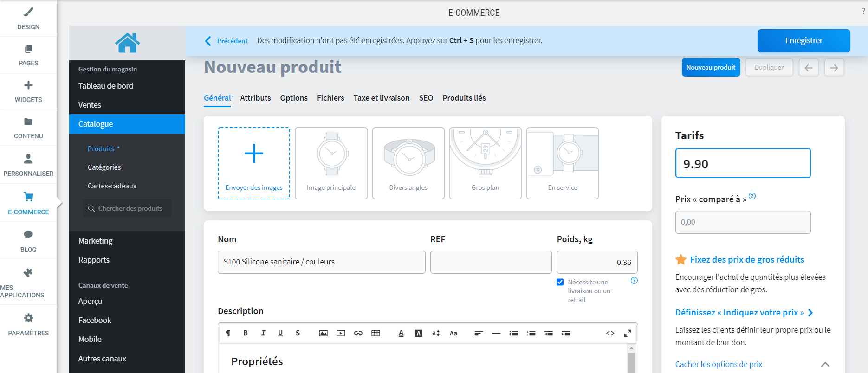This screenshot has height=373, width=868.
Task: Click the Enregistrer button
Action: [x=804, y=41]
